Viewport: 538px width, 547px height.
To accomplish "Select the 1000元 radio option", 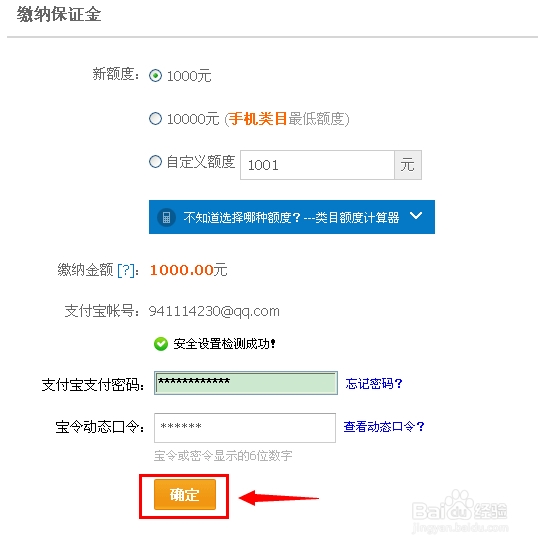I will click(155, 75).
